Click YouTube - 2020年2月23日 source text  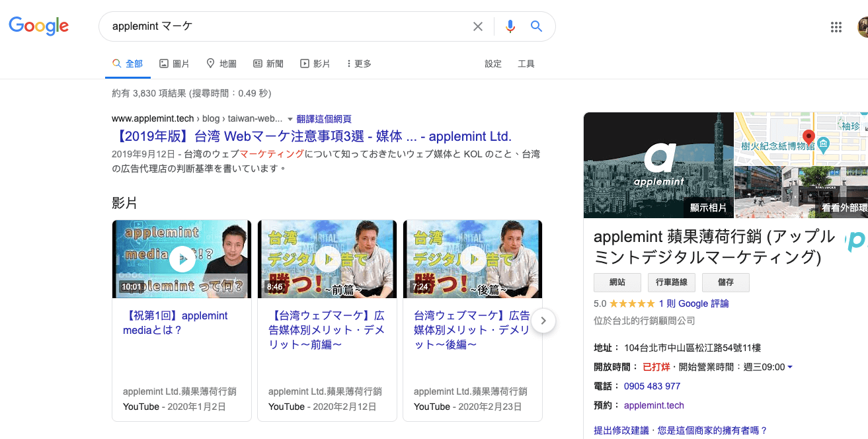point(467,407)
